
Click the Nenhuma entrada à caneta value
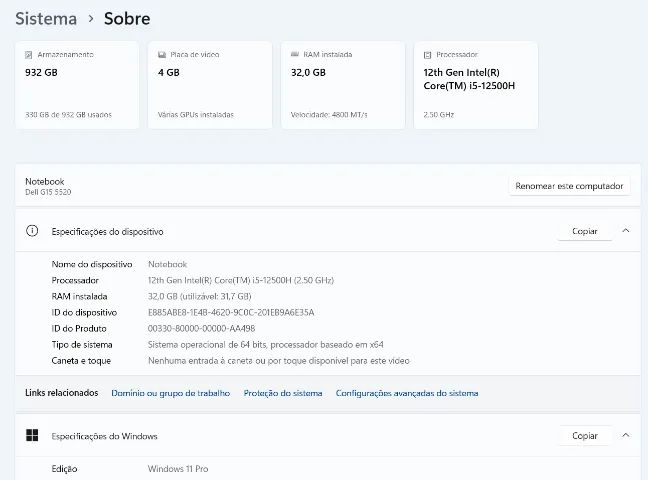[279, 361]
